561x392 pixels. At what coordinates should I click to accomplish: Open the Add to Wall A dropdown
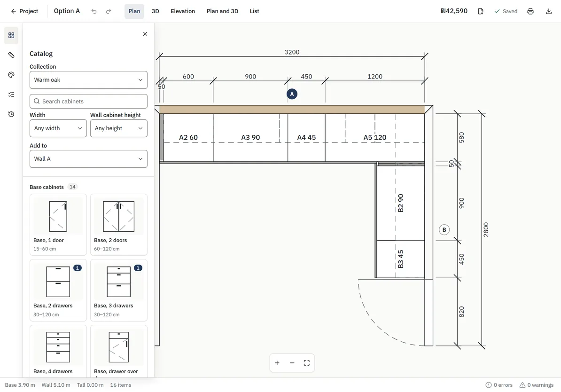[x=88, y=158]
